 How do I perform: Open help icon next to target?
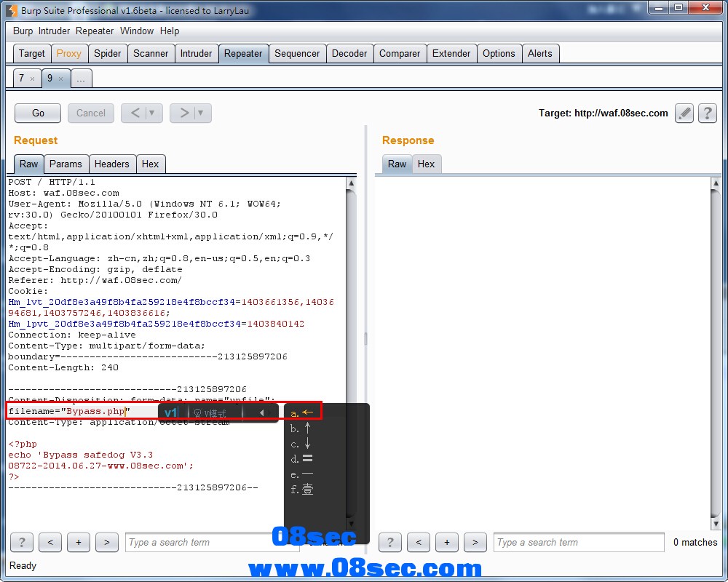(x=707, y=113)
